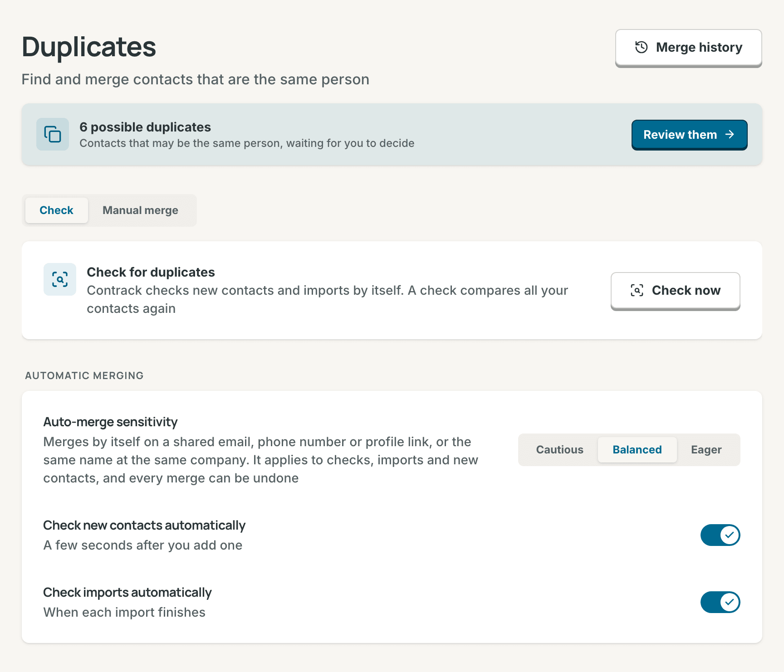Select Cautious auto-merge sensitivity
Image resolution: width=784 pixels, height=672 pixels.
(x=559, y=450)
